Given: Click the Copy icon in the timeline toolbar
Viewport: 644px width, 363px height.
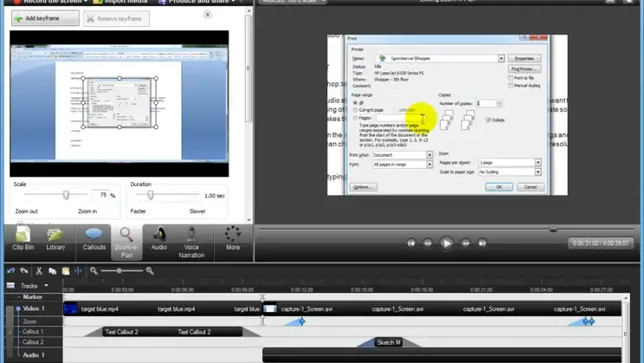Looking at the screenshot, I should tap(52, 270).
